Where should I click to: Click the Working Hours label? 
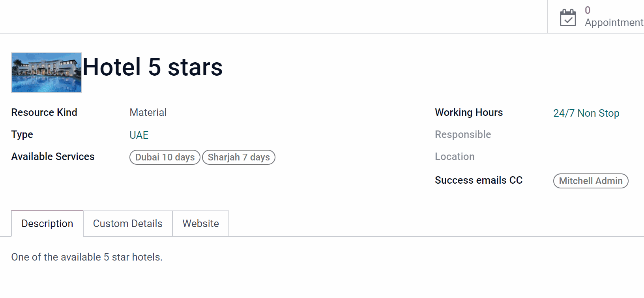(x=469, y=112)
